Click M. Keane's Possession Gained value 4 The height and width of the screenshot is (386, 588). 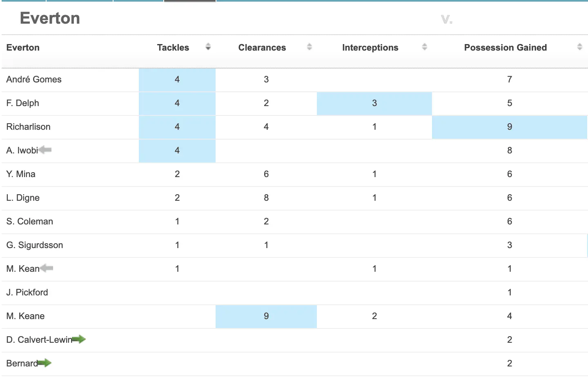point(510,316)
